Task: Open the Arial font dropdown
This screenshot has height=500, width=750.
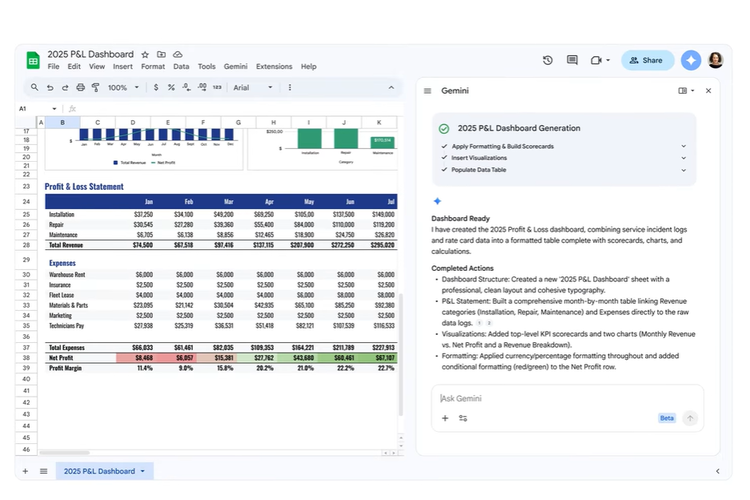Action: pyautogui.click(x=253, y=88)
